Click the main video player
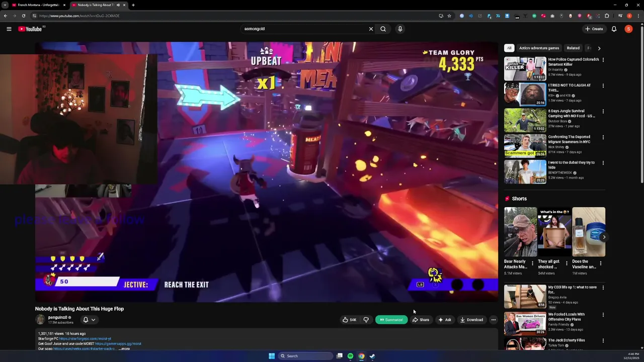Screen dimensions: 644x362 tap(267, 171)
